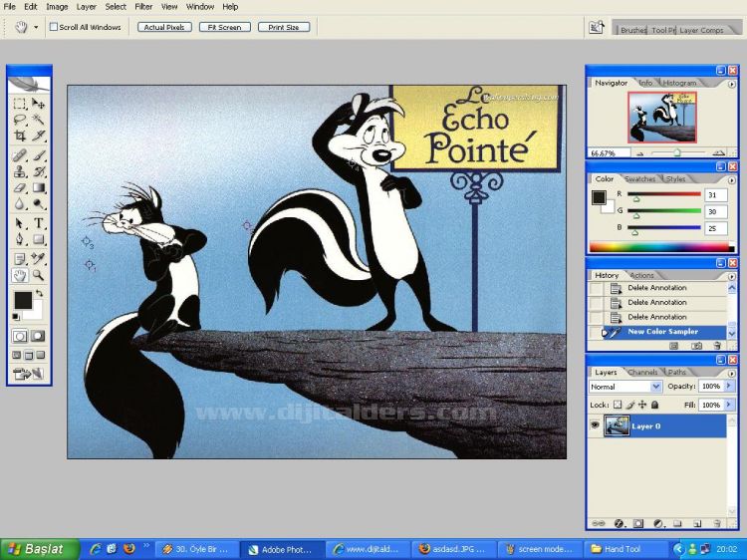Screen dimensions: 747x560
Task: Open the Filter menu
Action: [143, 7]
